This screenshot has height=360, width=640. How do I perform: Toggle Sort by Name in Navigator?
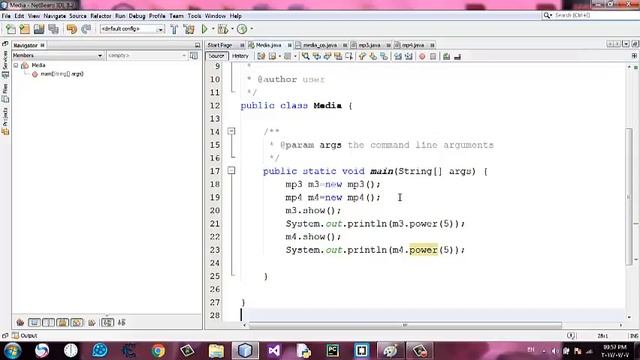coord(107,323)
